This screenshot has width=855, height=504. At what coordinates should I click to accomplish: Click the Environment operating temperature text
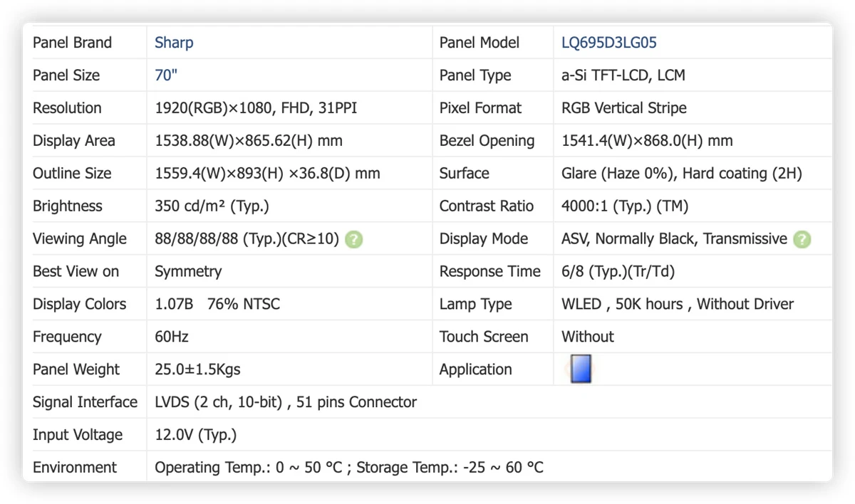(249, 468)
